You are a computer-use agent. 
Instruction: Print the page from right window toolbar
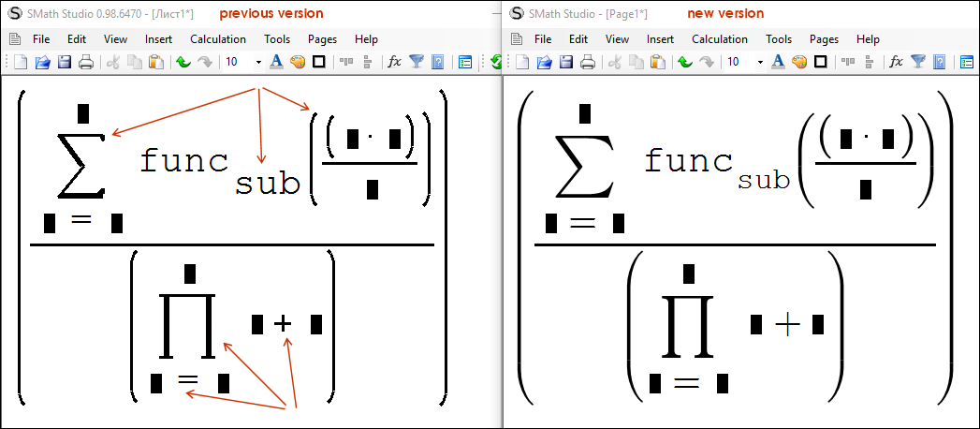(x=588, y=62)
